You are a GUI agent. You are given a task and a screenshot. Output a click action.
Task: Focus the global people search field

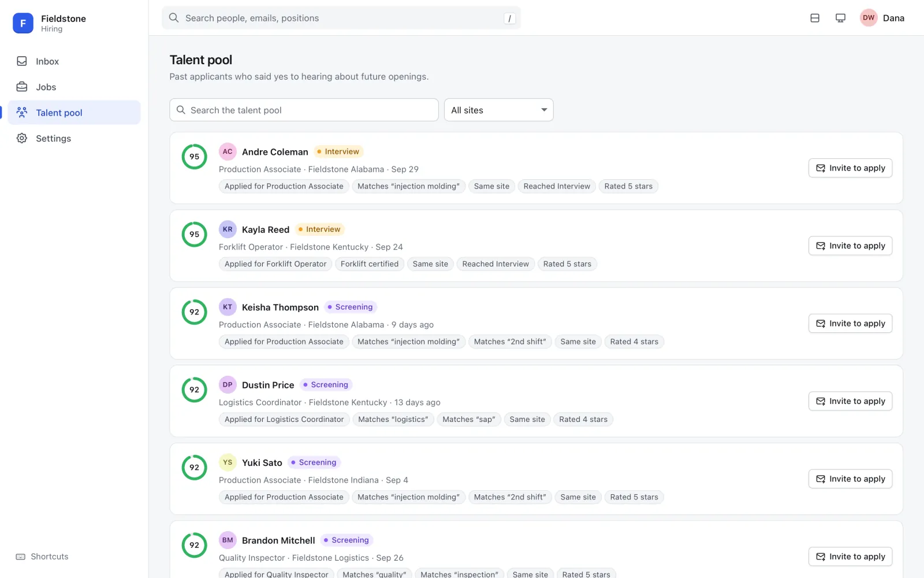pyautogui.click(x=341, y=18)
